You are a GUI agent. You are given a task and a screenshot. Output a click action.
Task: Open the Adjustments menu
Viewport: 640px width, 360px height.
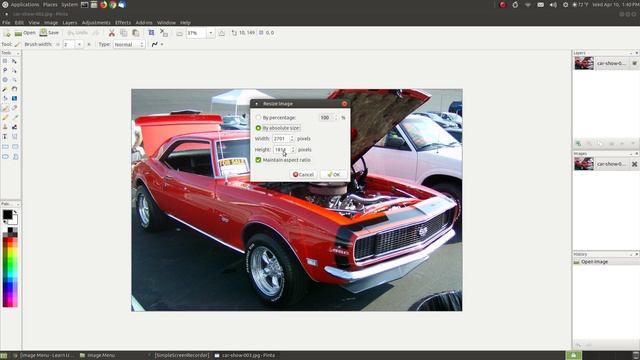click(96, 22)
